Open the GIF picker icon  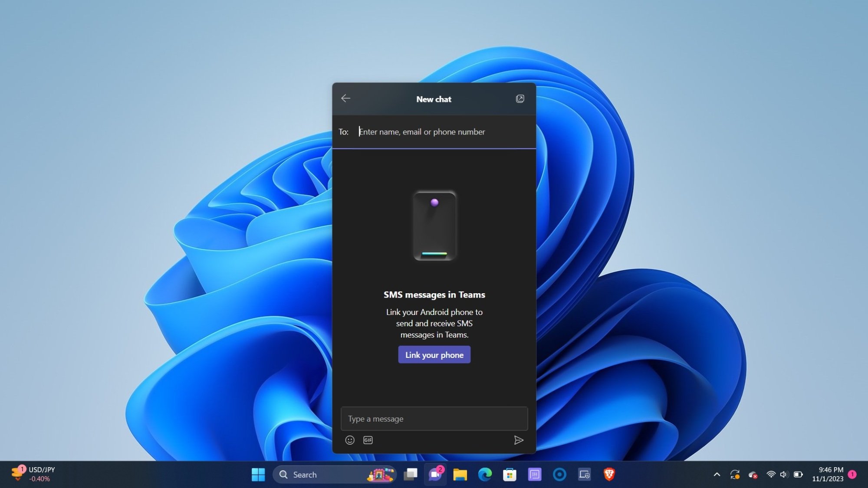coord(368,440)
